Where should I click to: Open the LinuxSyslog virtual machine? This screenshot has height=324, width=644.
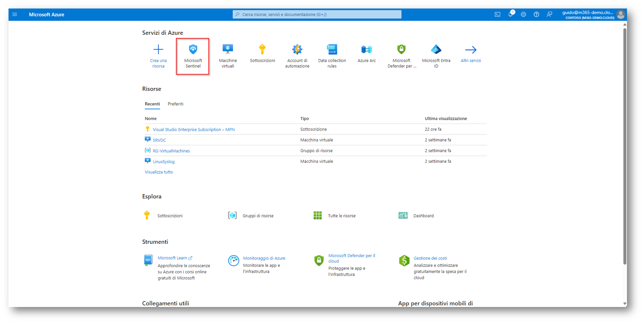point(163,162)
